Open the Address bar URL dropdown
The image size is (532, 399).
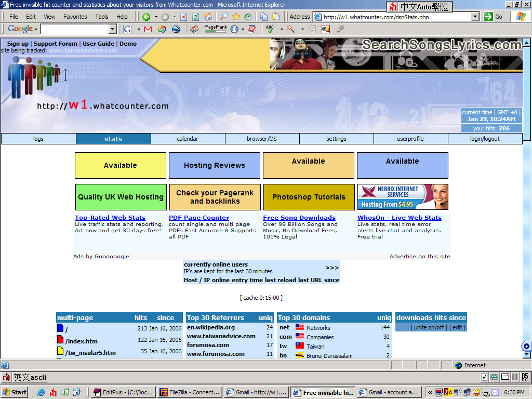point(475,17)
